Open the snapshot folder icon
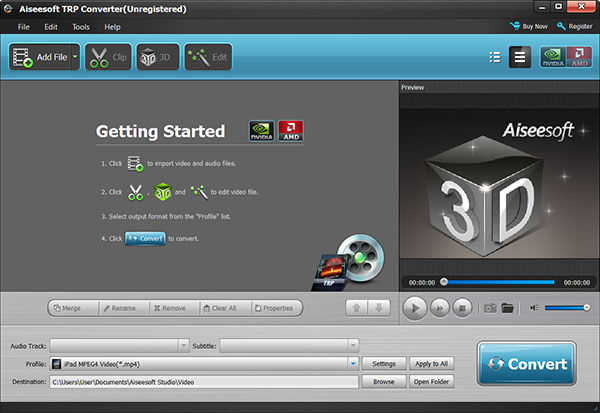The width and height of the screenshot is (600, 413). [x=508, y=308]
